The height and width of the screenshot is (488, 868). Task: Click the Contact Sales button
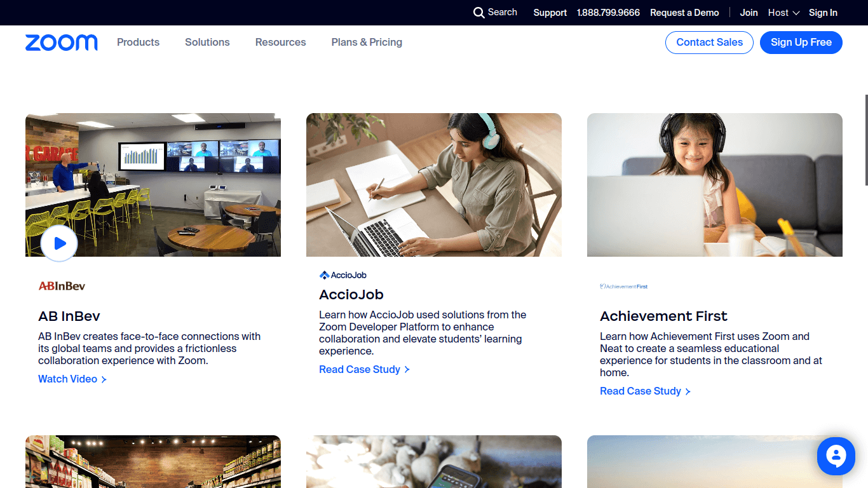[709, 43]
